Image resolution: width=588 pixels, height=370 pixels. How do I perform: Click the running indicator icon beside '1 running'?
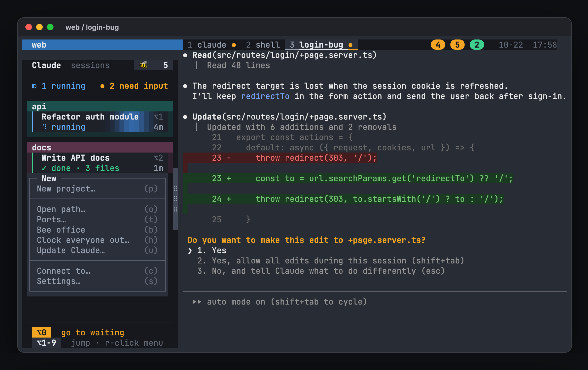(34, 86)
